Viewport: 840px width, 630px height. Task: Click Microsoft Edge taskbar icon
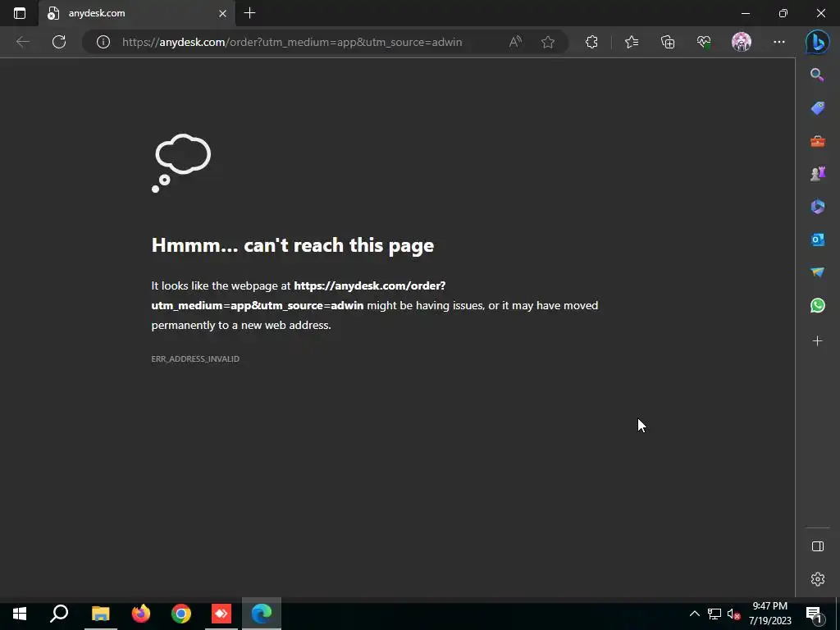point(262,614)
